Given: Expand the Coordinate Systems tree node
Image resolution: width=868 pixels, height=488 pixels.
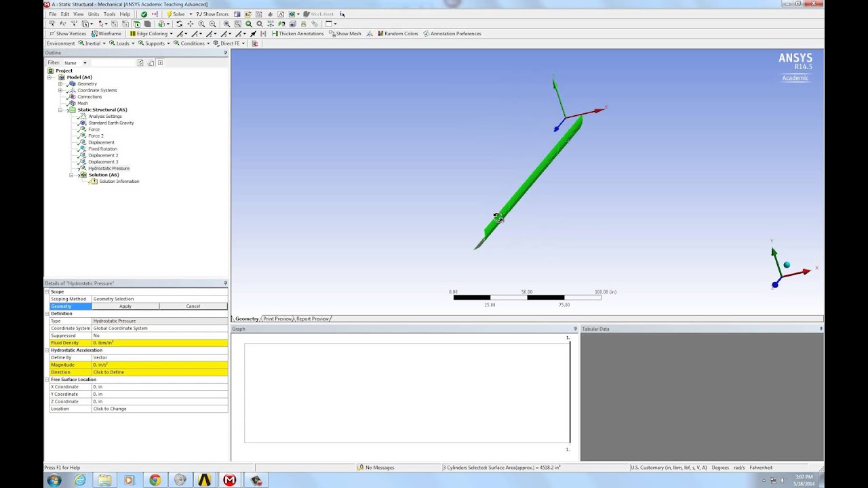Looking at the screenshot, I should pyautogui.click(x=60, y=90).
